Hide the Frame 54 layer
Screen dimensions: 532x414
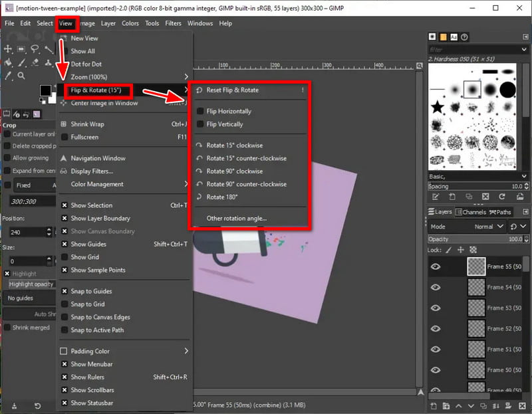436,287
